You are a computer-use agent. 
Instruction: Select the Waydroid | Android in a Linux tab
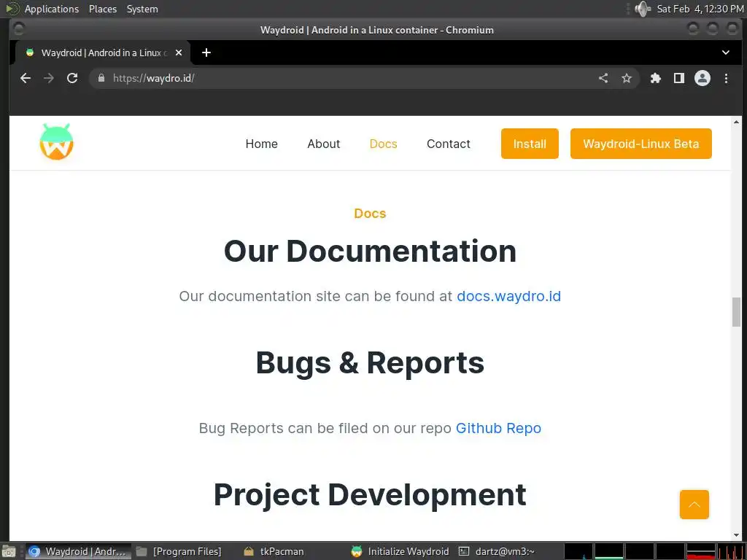pos(102,52)
